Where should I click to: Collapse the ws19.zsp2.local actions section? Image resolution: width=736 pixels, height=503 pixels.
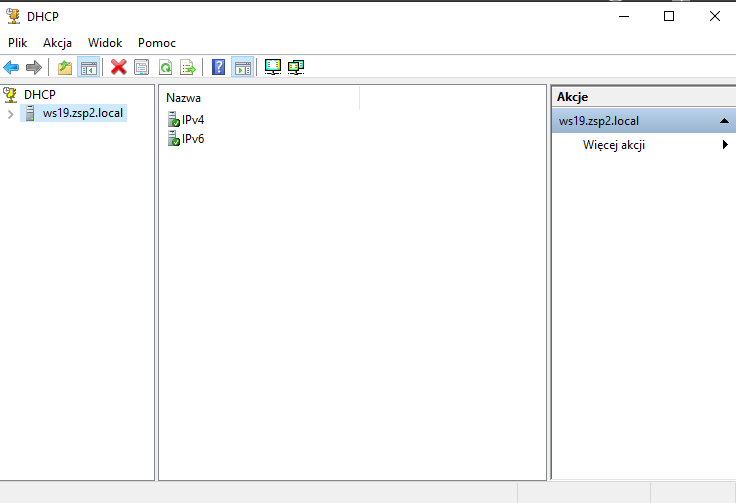[x=723, y=121]
